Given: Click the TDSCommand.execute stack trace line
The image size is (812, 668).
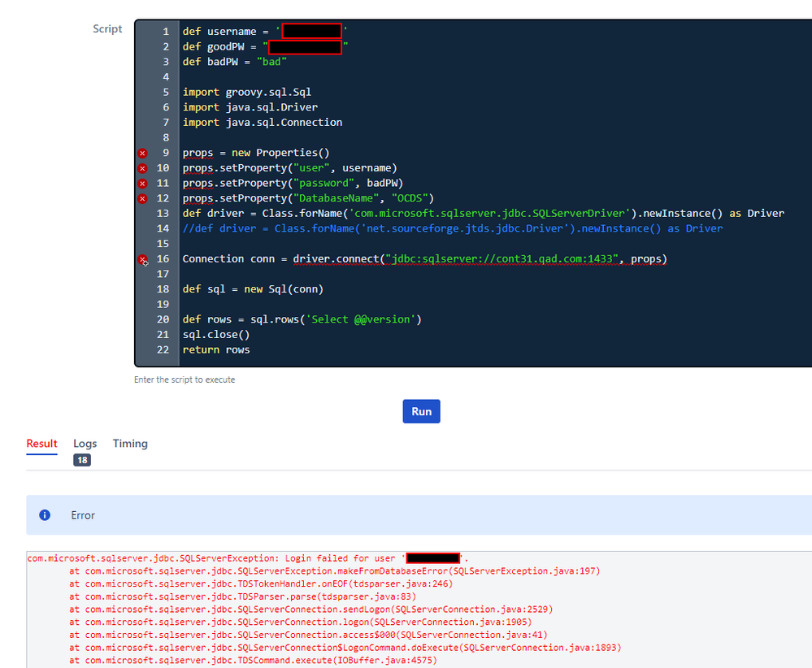Looking at the screenshot, I should (254, 660).
